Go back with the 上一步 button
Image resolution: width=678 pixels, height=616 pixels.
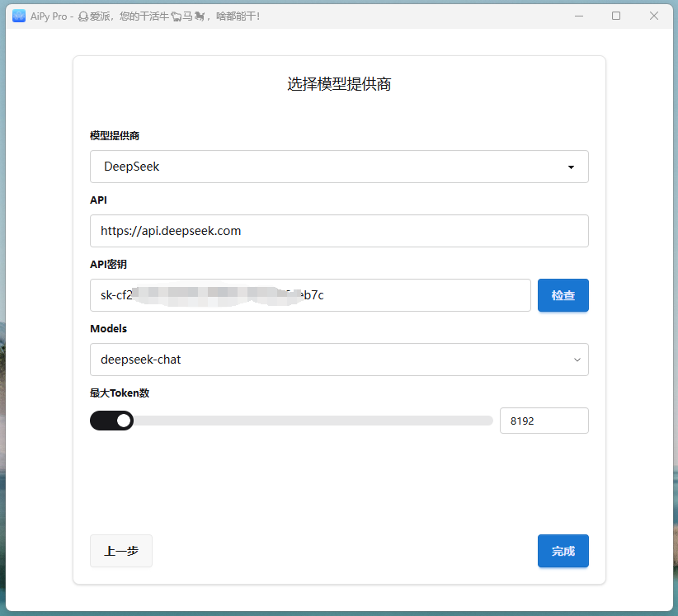[x=121, y=551]
